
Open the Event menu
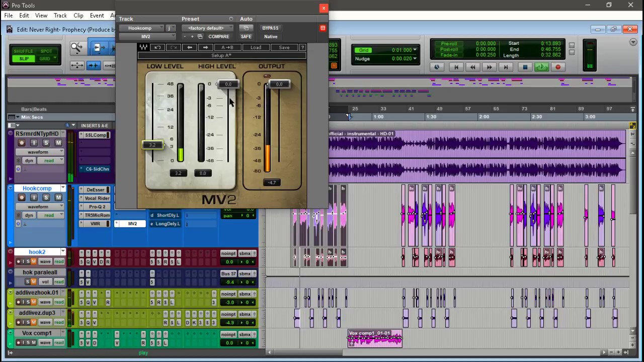pyautogui.click(x=97, y=16)
